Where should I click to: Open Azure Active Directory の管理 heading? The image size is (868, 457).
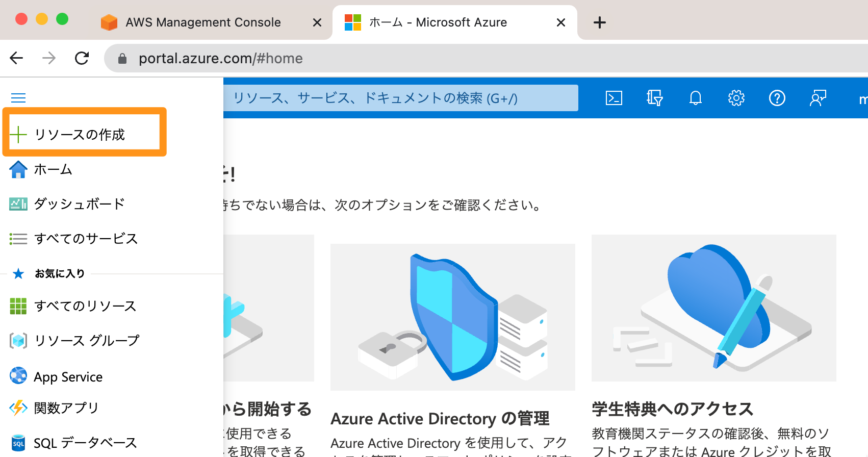440,419
